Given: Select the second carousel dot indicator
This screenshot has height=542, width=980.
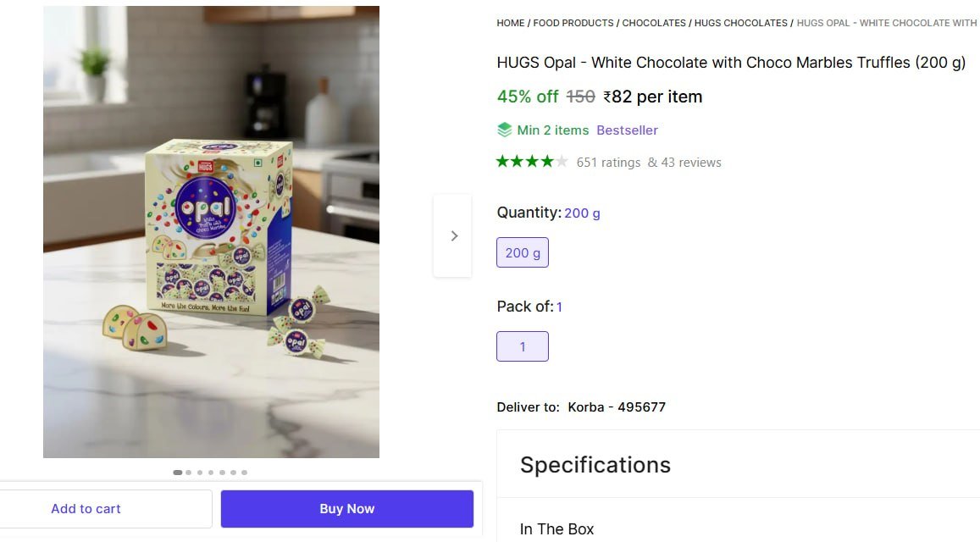Looking at the screenshot, I should click(188, 473).
